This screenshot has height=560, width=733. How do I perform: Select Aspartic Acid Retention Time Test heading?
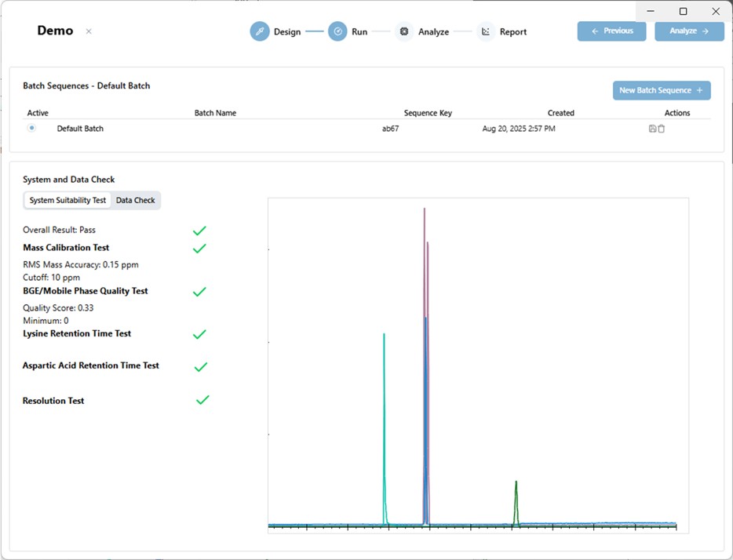(91, 365)
